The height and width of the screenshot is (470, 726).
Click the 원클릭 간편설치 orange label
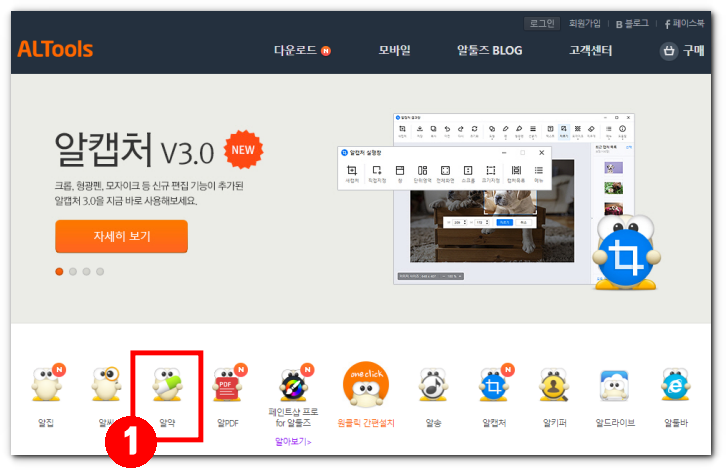pos(366,422)
